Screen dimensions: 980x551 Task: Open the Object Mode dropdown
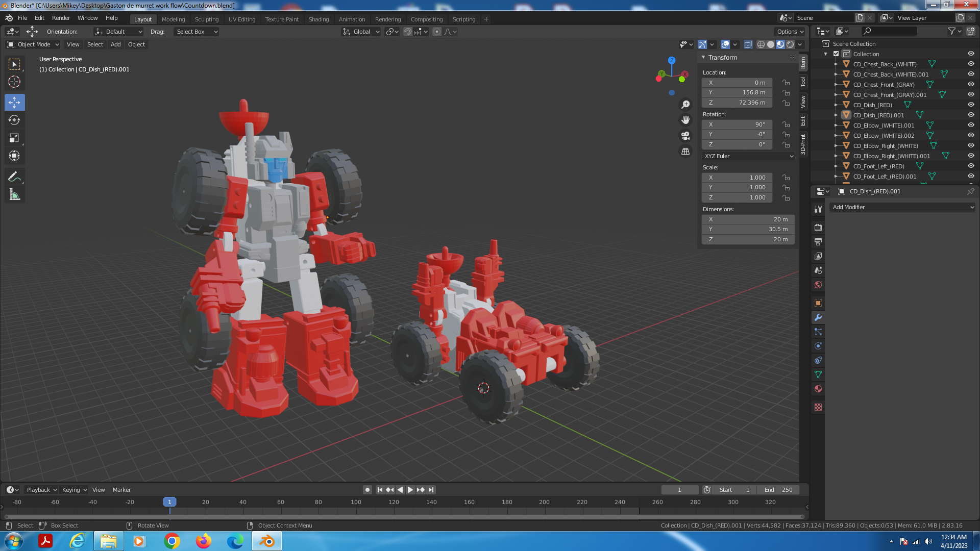[33, 44]
